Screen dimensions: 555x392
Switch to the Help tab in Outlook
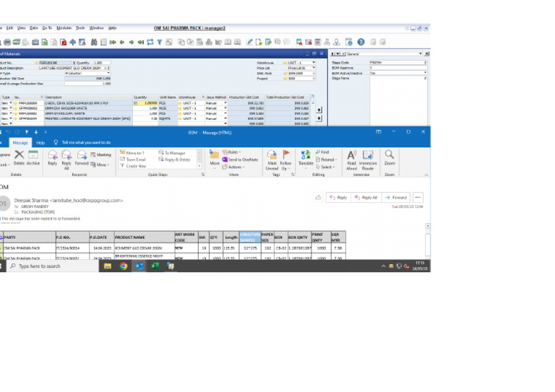coord(40,142)
